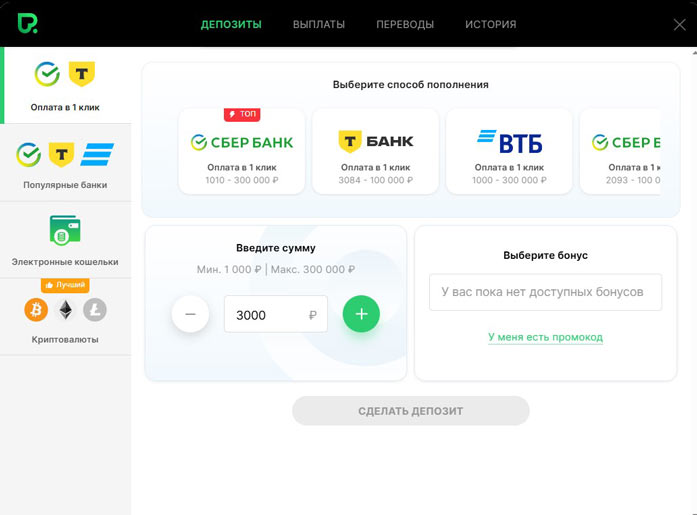Switch to the Выплаты tab
Screen dimensions: 697x515
coord(319,24)
